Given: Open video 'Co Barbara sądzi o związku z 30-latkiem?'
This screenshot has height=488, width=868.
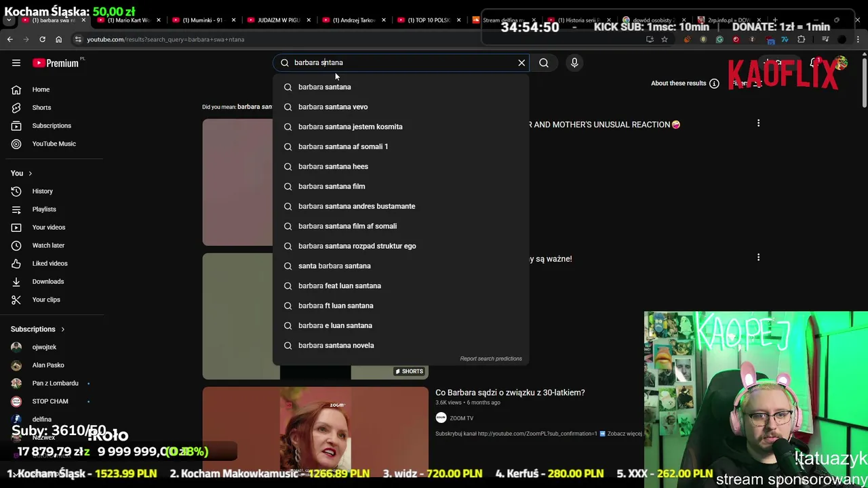Looking at the screenshot, I should coord(510,392).
